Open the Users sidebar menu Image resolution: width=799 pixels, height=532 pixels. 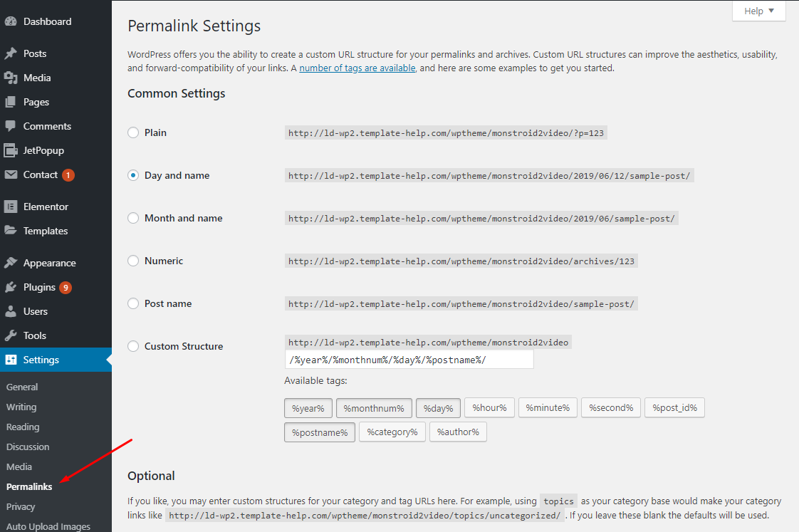35,311
